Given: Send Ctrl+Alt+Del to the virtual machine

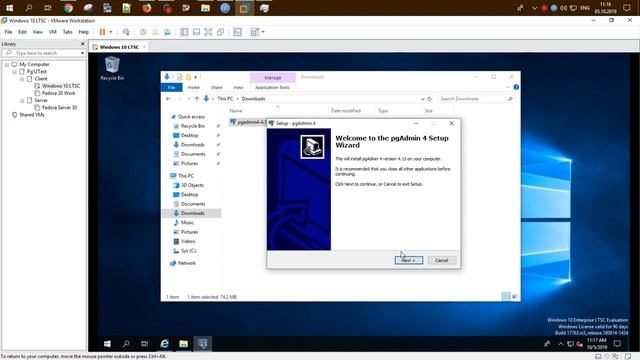Looking at the screenshot, I should click(126, 32).
